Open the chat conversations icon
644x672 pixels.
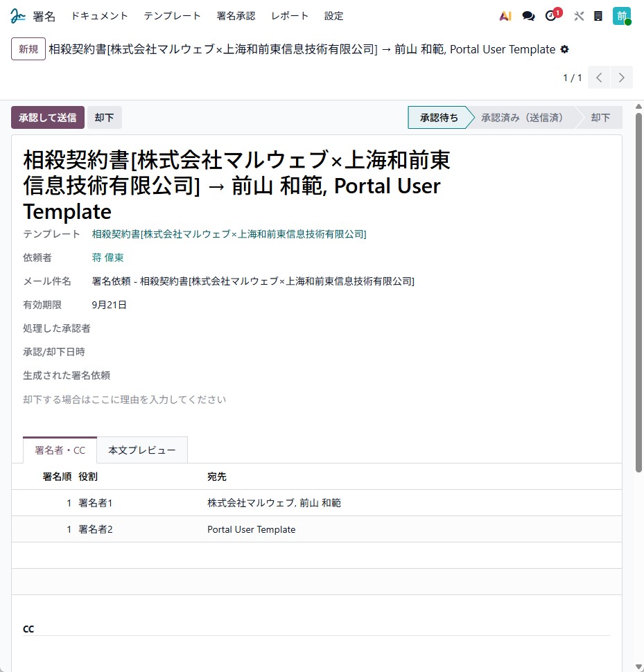point(528,17)
